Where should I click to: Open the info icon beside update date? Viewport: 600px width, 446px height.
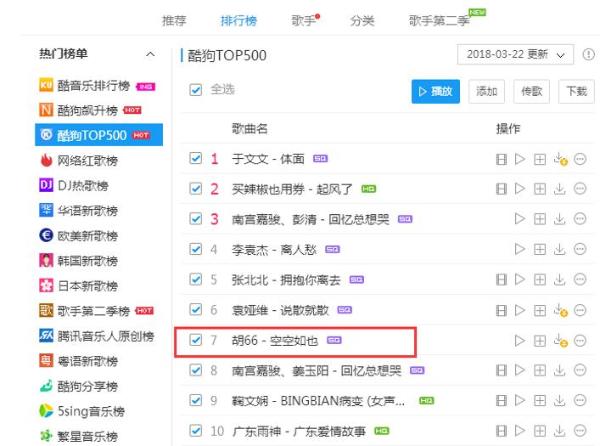(588, 55)
